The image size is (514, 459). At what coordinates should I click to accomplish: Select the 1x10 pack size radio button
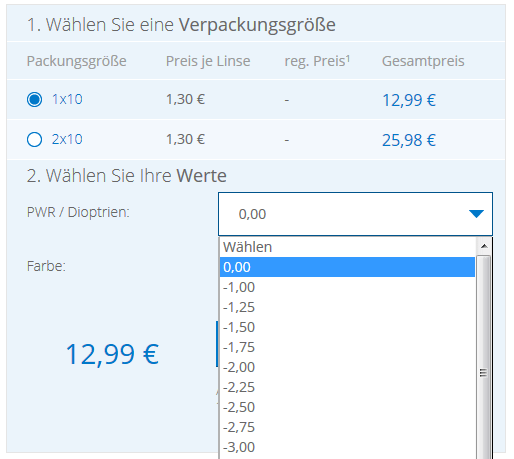coord(34,99)
